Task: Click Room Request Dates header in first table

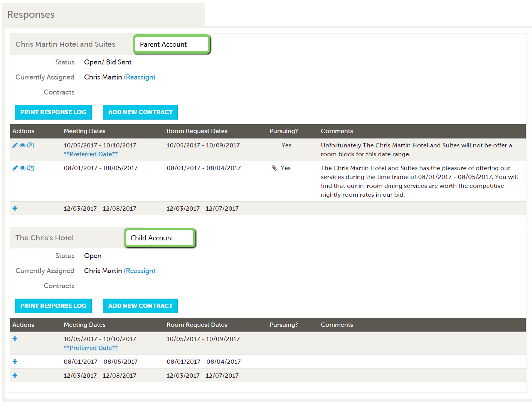Action: pyautogui.click(x=197, y=131)
